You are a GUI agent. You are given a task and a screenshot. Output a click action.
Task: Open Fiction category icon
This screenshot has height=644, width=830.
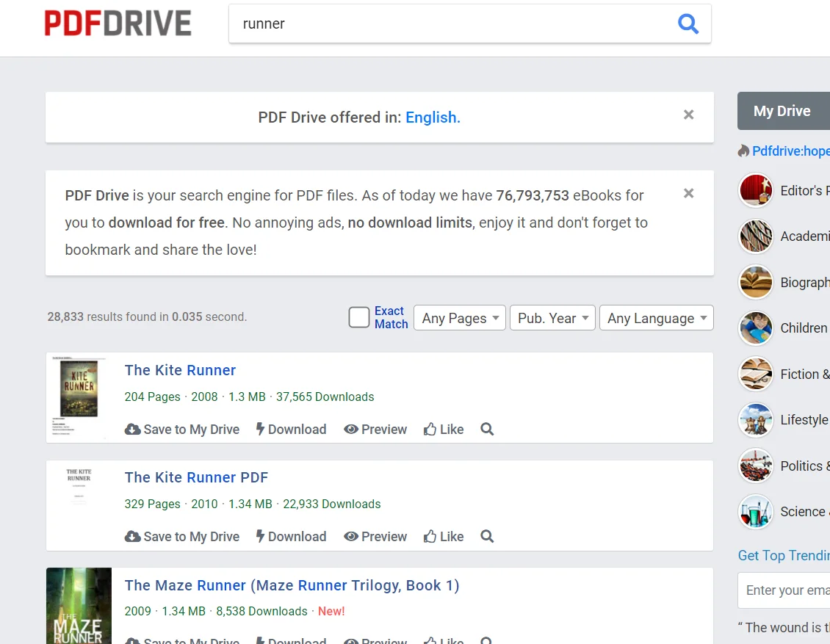pos(756,374)
